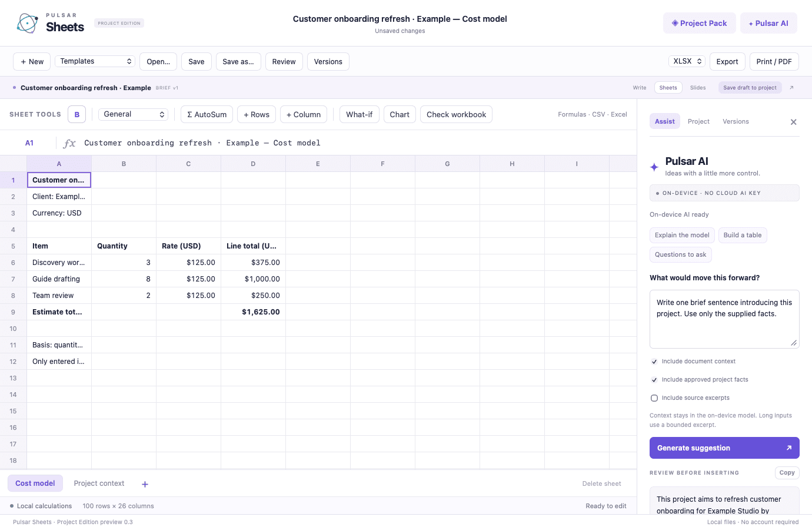Close the Pulsar AI side panel
The height and width of the screenshot is (530, 812).
pyautogui.click(x=793, y=122)
